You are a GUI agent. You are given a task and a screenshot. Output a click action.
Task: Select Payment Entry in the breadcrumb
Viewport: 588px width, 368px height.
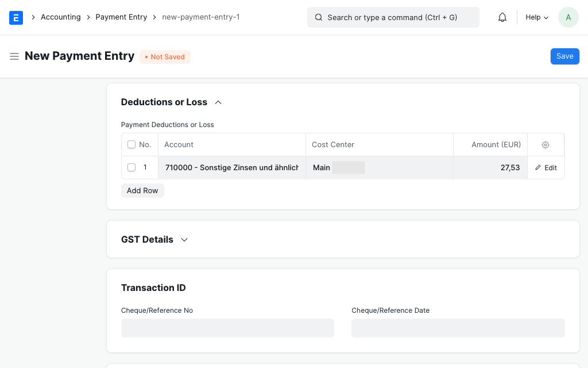point(121,17)
